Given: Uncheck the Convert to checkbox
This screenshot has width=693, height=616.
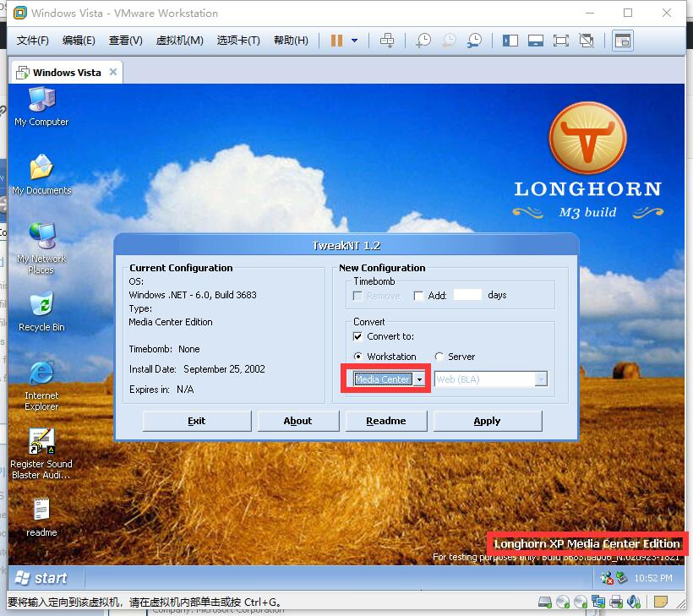Looking at the screenshot, I should click(x=357, y=336).
